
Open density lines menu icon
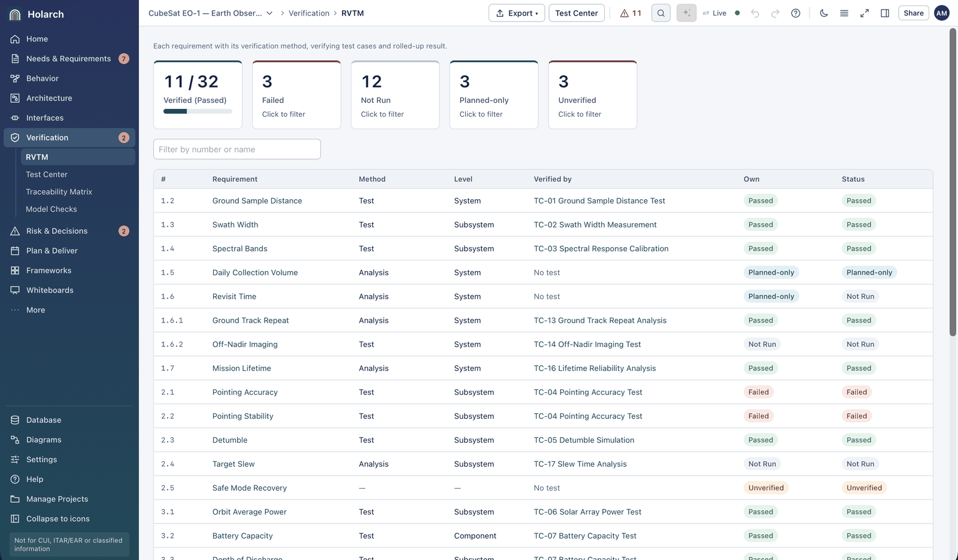844,13
